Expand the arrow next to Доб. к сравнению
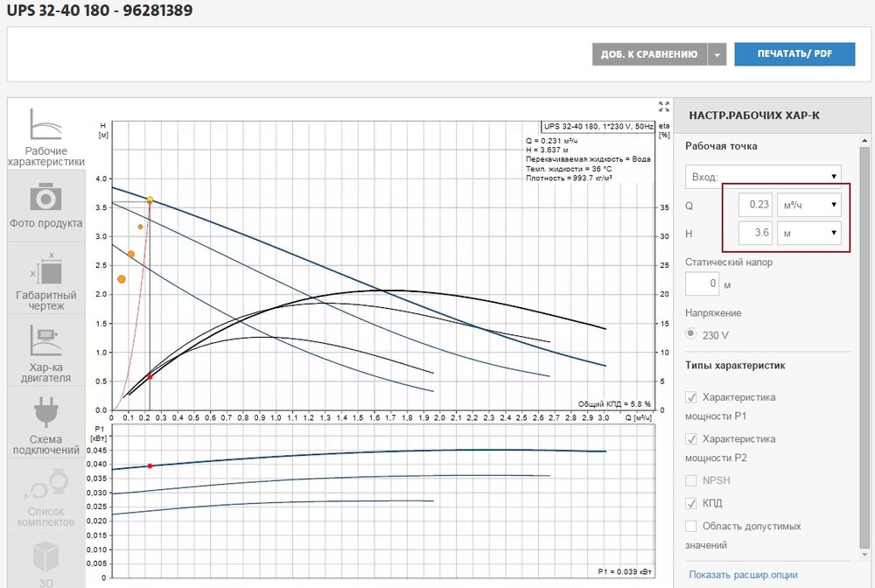The width and height of the screenshot is (875, 588). pyautogui.click(x=717, y=54)
